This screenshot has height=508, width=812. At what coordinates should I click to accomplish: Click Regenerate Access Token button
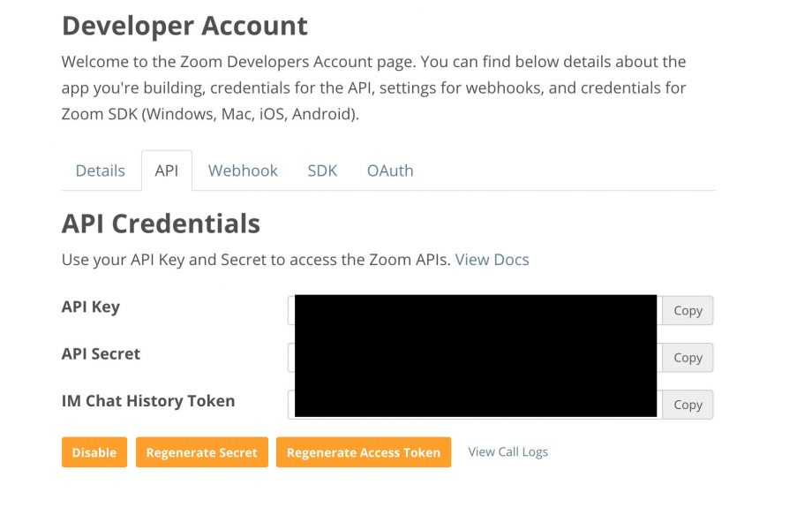[364, 452]
